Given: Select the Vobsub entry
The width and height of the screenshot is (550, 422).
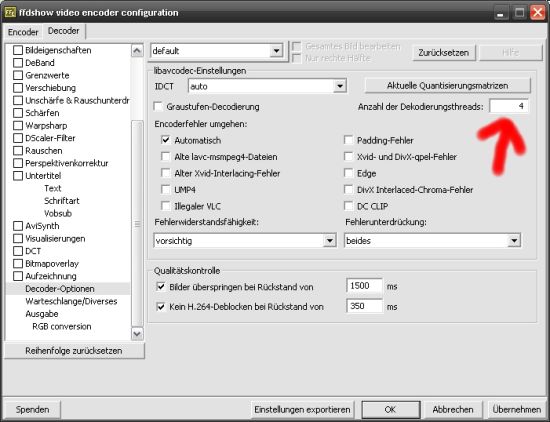Looking at the screenshot, I should click(x=58, y=213).
